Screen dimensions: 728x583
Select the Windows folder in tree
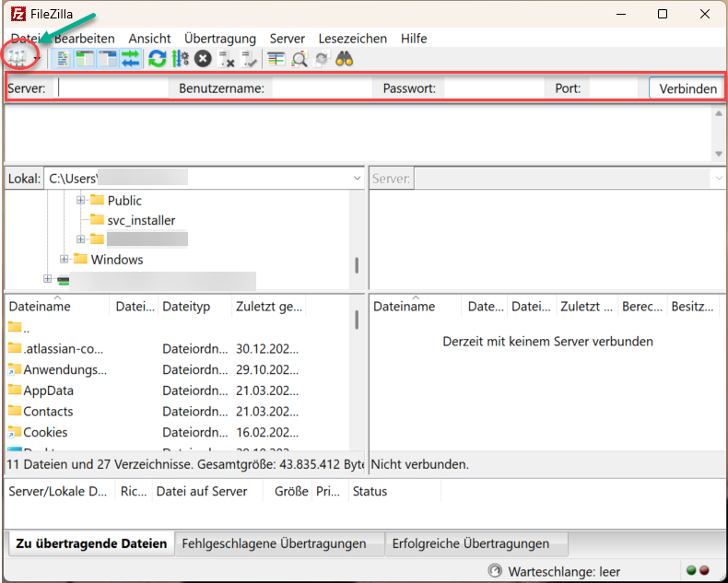click(x=116, y=260)
